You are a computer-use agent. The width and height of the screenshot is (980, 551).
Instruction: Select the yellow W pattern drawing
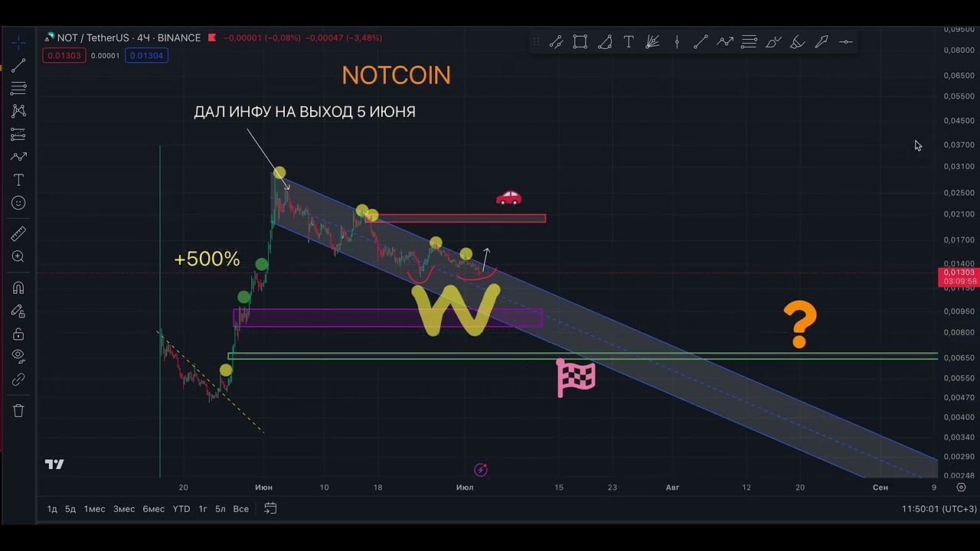coord(457,309)
